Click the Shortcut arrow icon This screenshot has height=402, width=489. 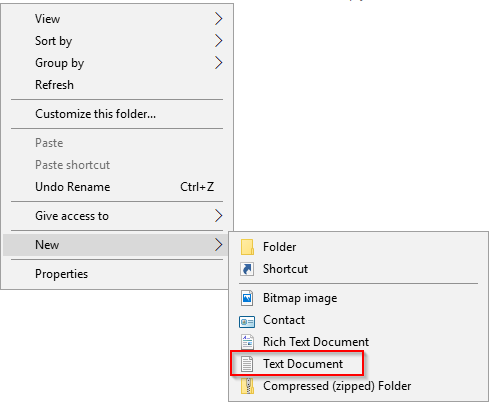pyautogui.click(x=247, y=269)
